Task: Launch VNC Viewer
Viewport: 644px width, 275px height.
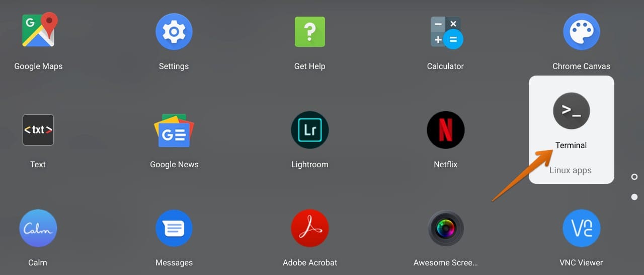Action: [582, 228]
